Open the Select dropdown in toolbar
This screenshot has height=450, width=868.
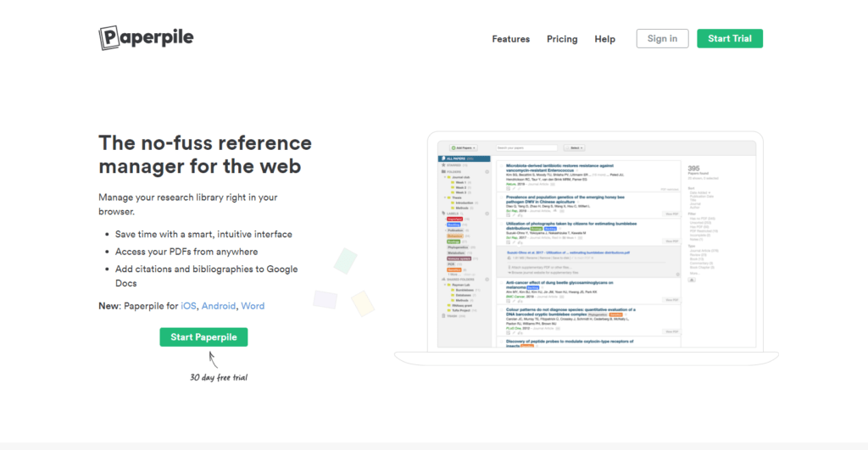573,147
